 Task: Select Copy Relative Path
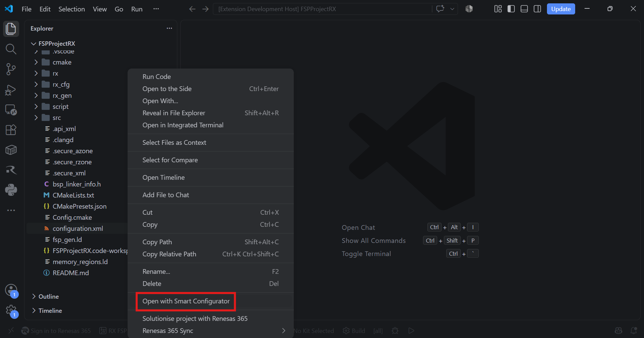(x=211, y=254)
